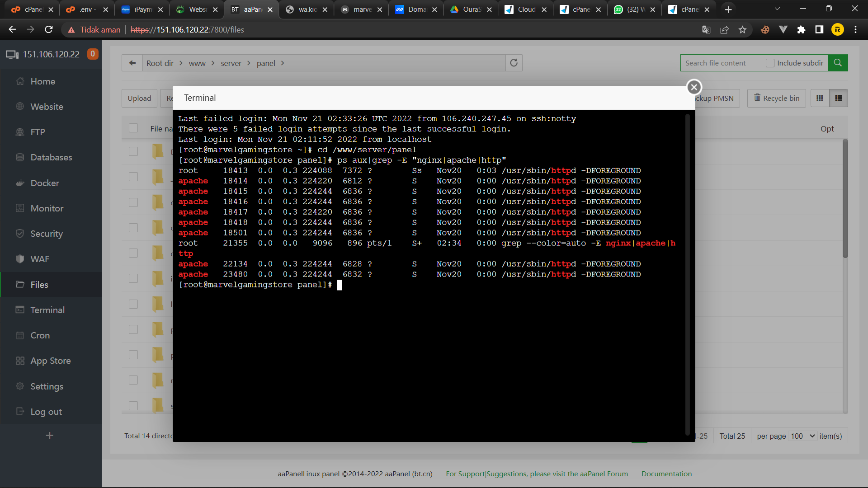Open the WAF sidebar item

coord(40,259)
